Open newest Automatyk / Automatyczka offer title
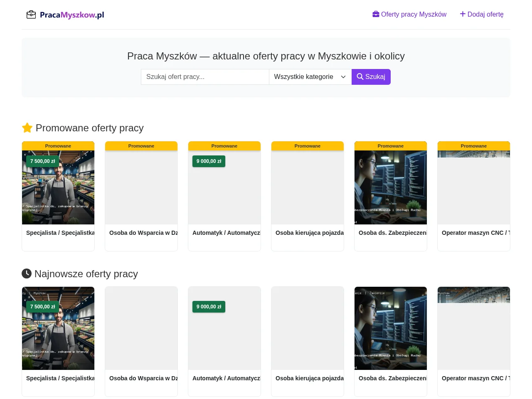The image size is (532, 399). pos(227,378)
